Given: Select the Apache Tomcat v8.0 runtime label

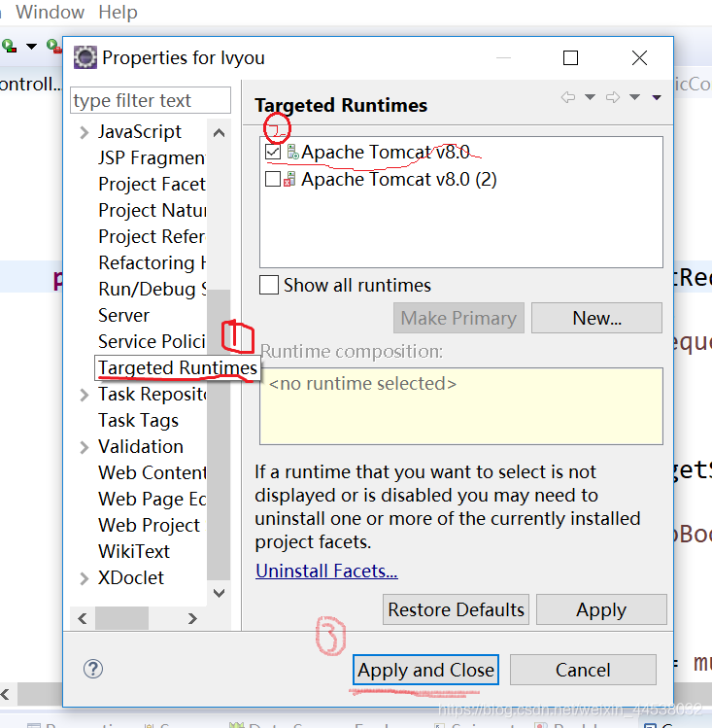Looking at the screenshot, I should (x=386, y=153).
